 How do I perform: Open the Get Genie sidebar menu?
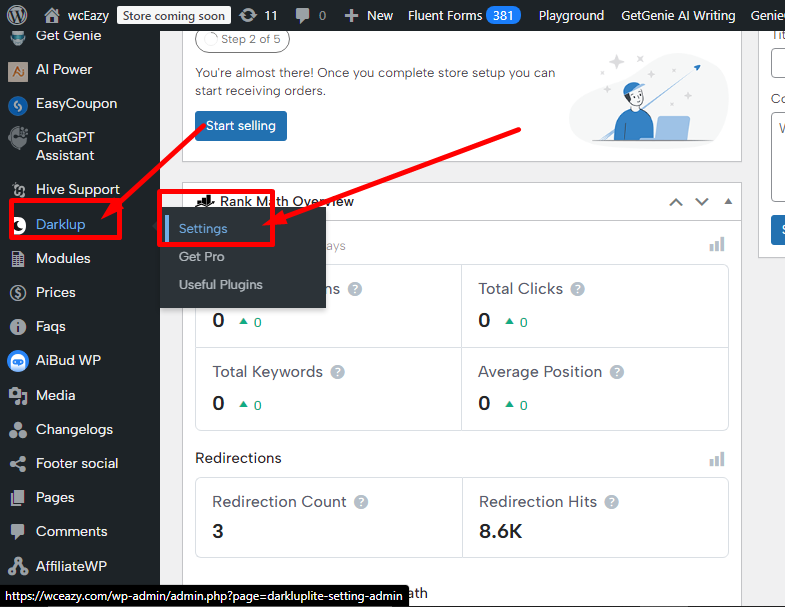click(x=68, y=36)
